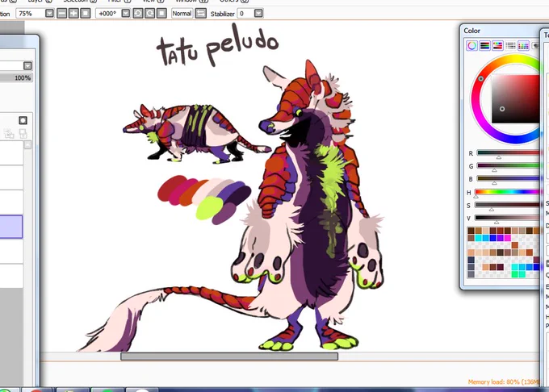549x392 pixels.
Task: Click the Memory load status text
Action: (504, 382)
